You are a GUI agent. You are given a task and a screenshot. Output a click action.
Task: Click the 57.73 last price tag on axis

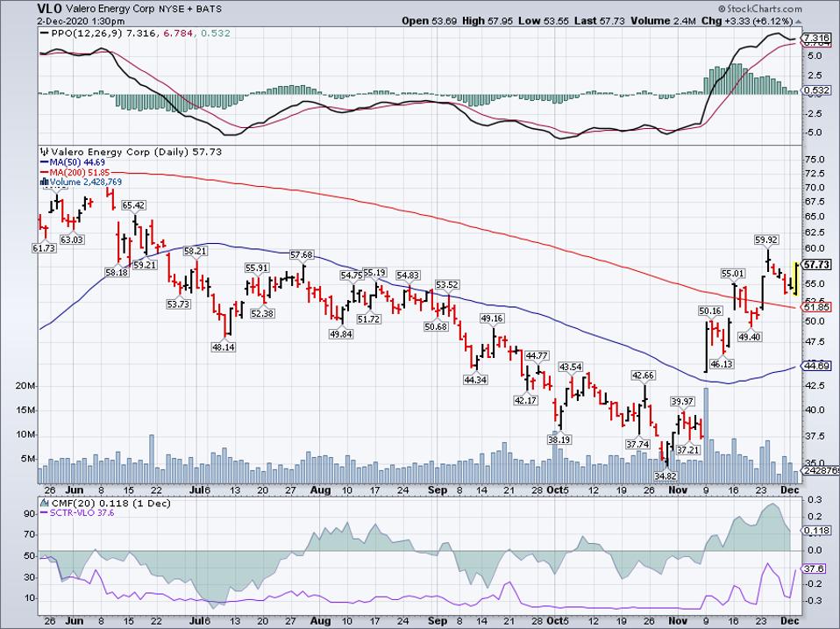tap(818, 265)
